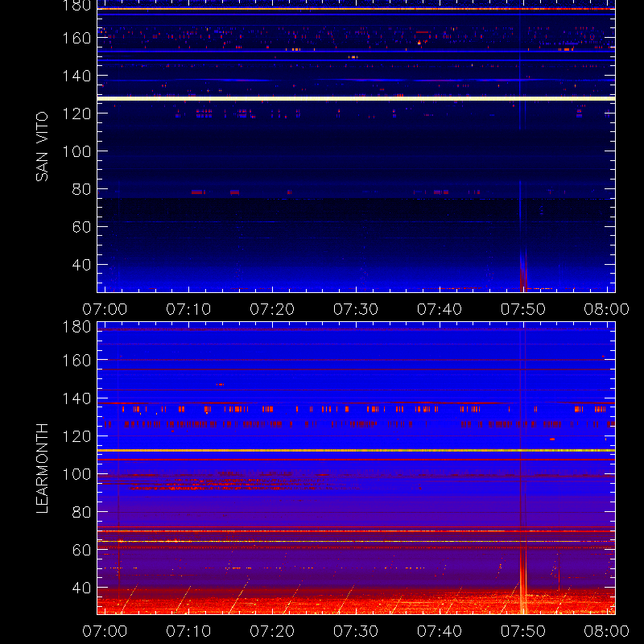Select the 160 frequency label on SAN VITO plot
Screen dimensions: 644x644
[76, 38]
